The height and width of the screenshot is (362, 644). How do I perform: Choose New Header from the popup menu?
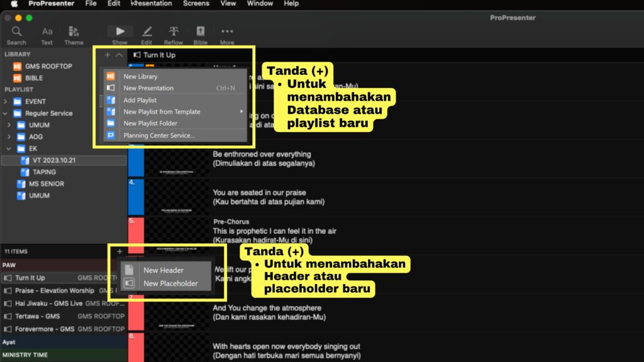[166, 270]
